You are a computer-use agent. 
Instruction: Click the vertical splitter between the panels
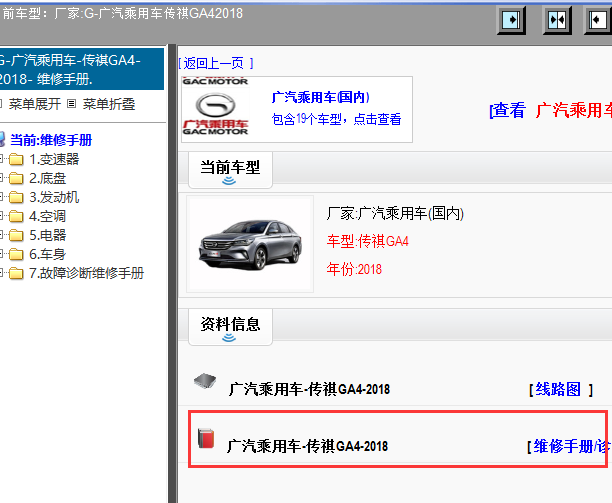click(172, 273)
